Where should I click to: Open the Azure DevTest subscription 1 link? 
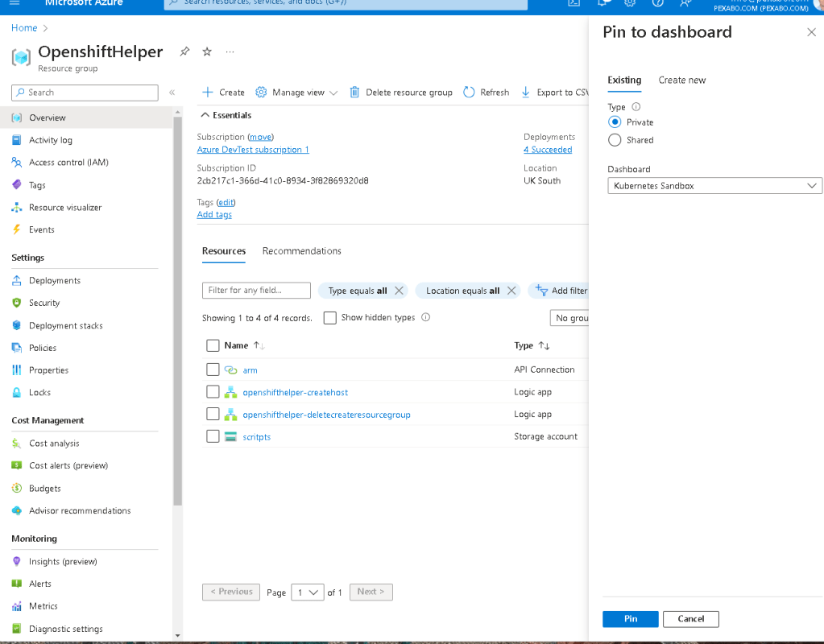[253, 150]
